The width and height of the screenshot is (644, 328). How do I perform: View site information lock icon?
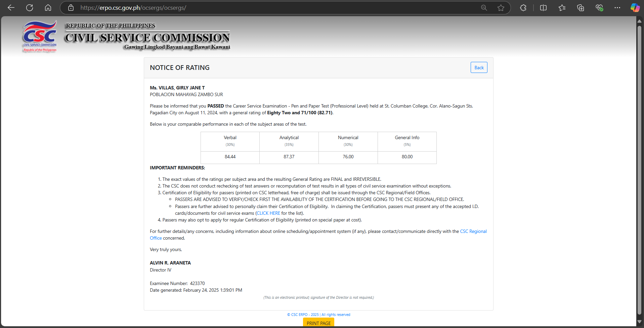click(x=71, y=8)
